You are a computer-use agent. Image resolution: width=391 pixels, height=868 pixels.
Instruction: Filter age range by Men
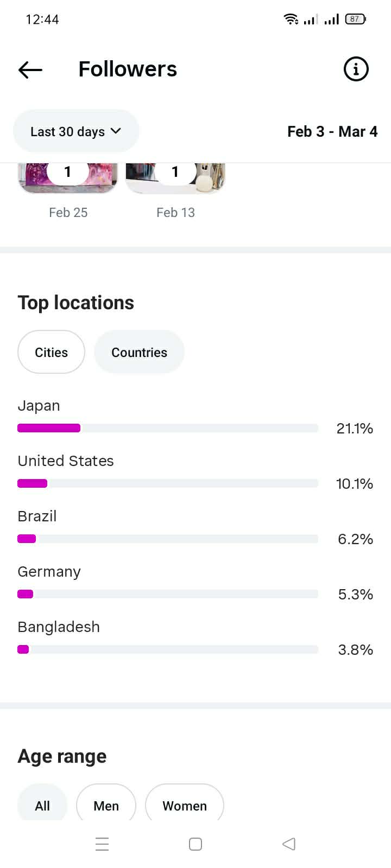click(106, 805)
